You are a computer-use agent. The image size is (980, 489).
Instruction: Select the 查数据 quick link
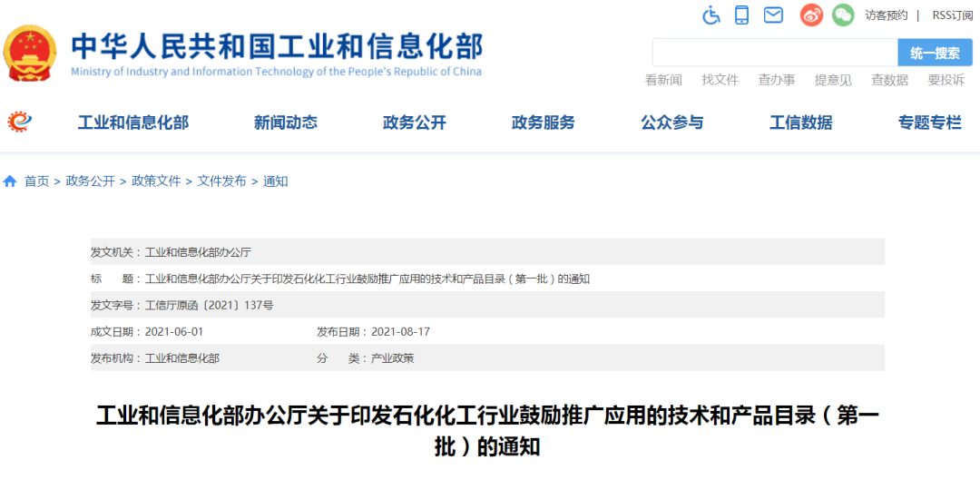click(889, 80)
